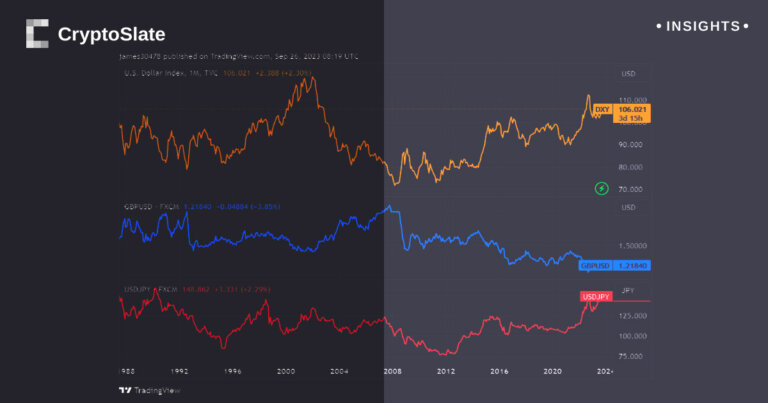Click the 1.21840 GBPUSD price label
Viewport: 768px width, 403px height.
pos(634,266)
